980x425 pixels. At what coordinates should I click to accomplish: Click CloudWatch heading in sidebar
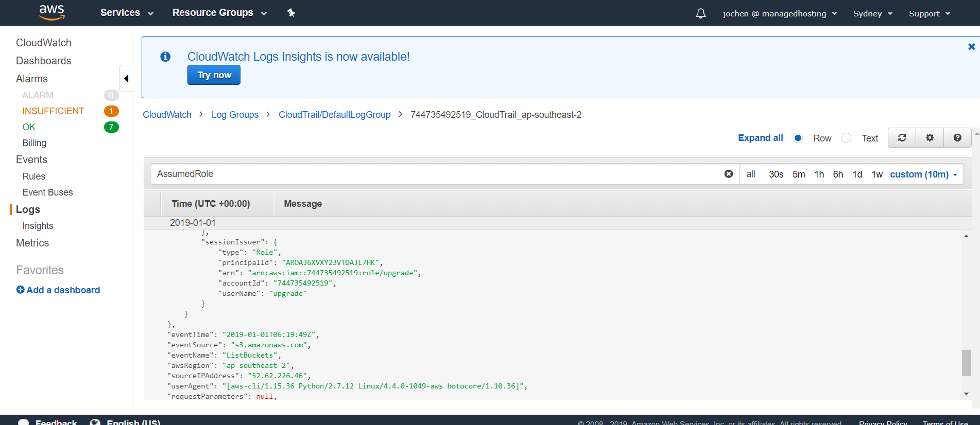coord(43,43)
